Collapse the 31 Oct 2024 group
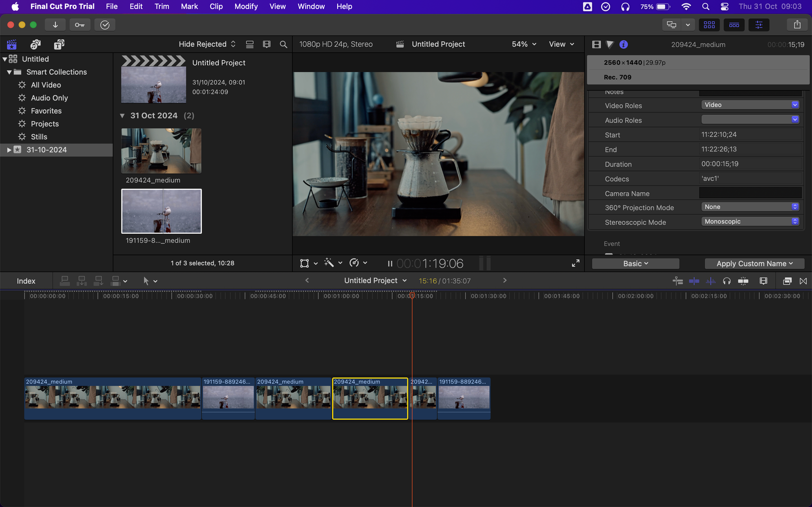Viewport: 812px width, 507px height. [x=122, y=116]
